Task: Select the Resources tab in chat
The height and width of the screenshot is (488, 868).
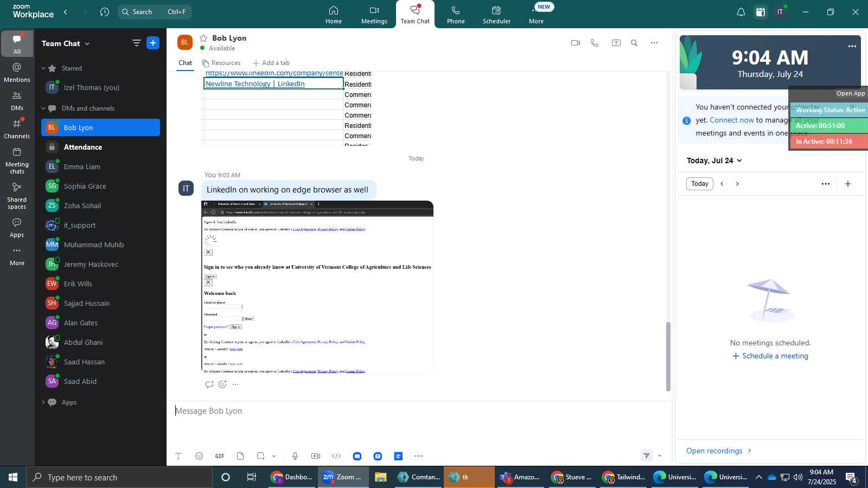Action: tap(221, 63)
